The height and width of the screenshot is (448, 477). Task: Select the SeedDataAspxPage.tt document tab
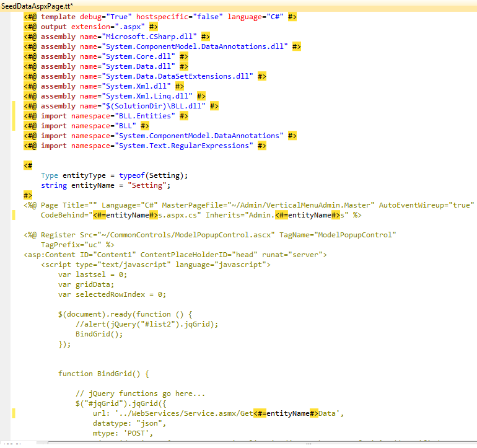(x=37, y=5)
